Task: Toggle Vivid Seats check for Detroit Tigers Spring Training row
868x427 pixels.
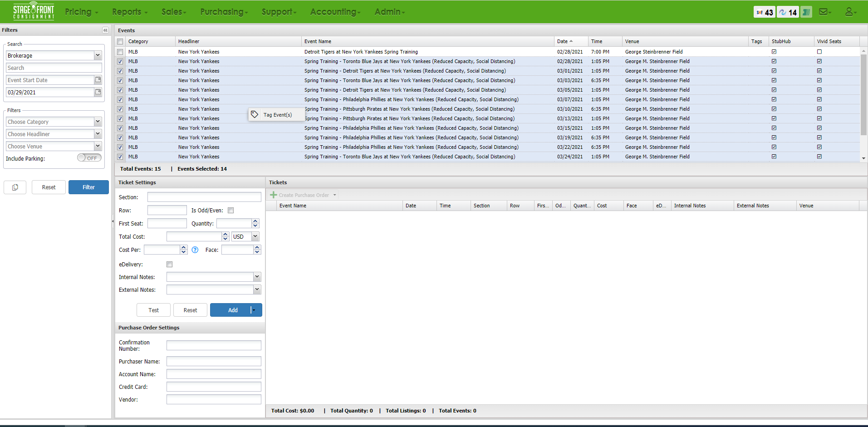Action: tap(819, 52)
